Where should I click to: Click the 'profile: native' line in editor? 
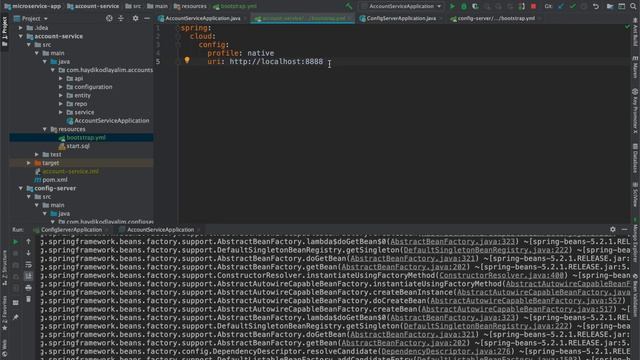tap(240, 53)
